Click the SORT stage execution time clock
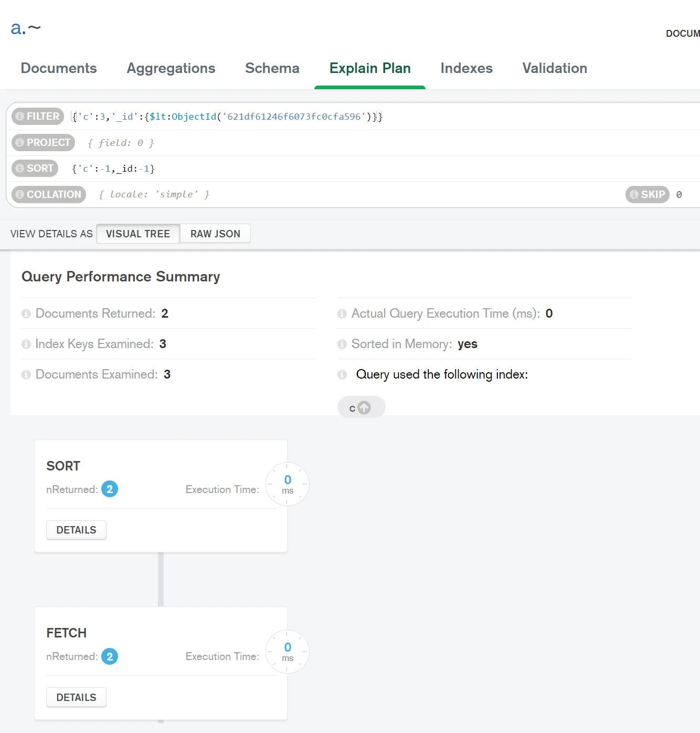The image size is (700, 733). 288,485
